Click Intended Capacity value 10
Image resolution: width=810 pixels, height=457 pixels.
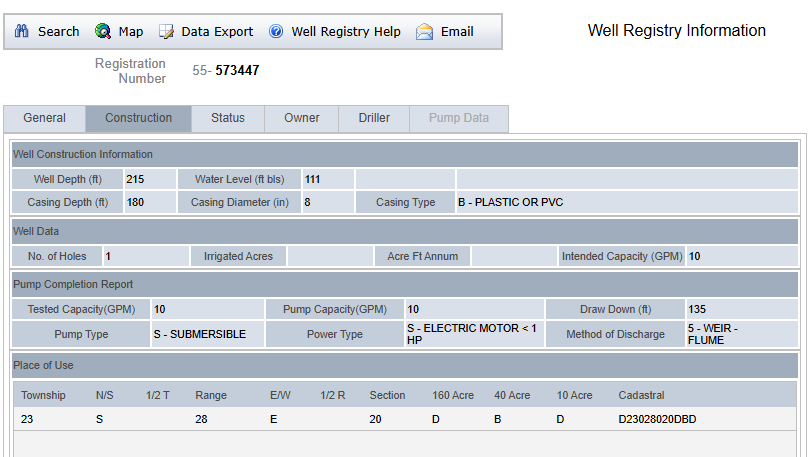[694, 256]
